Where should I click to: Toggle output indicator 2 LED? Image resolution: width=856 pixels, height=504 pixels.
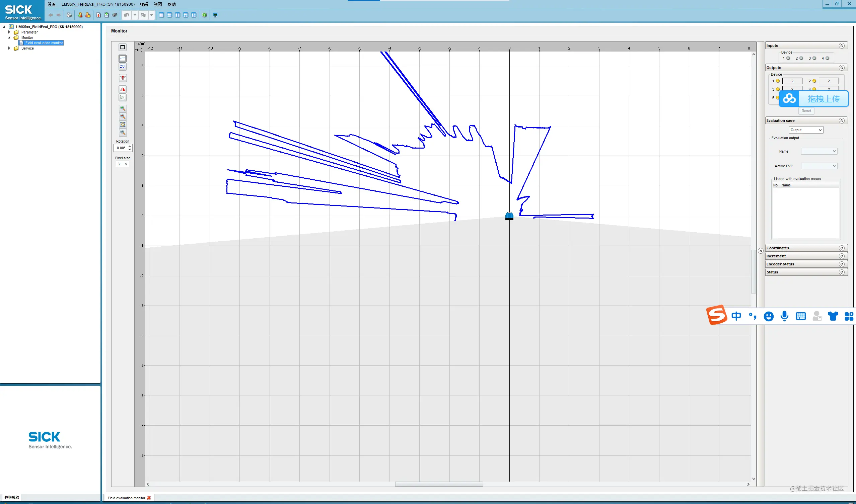point(814,81)
